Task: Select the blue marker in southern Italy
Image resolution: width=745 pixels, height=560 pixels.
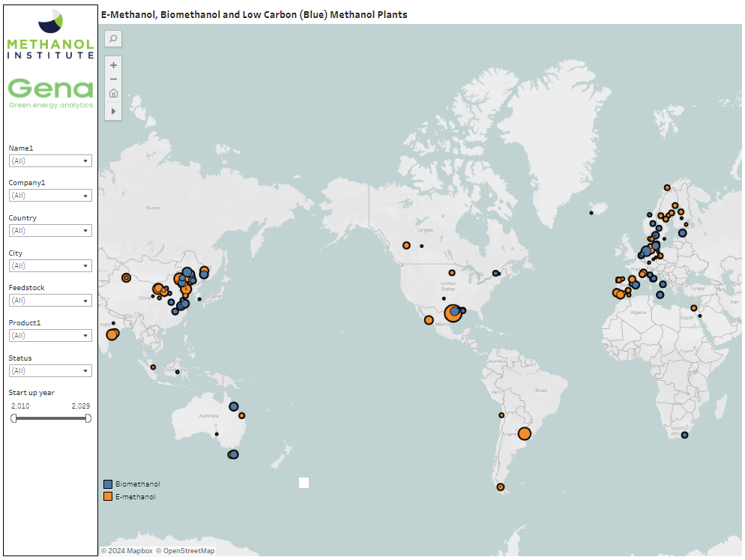Action: tap(660, 295)
